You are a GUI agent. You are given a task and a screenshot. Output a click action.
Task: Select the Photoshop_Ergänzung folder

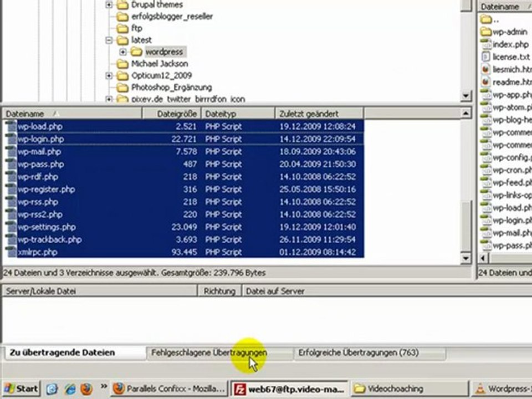point(172,87)
